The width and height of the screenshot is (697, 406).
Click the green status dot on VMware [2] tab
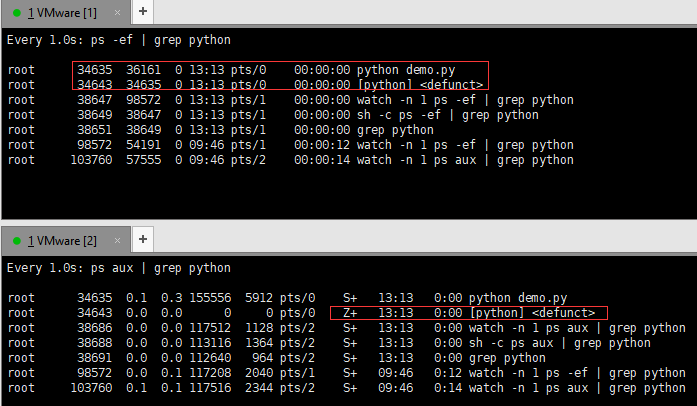click(x=17, y=241)
